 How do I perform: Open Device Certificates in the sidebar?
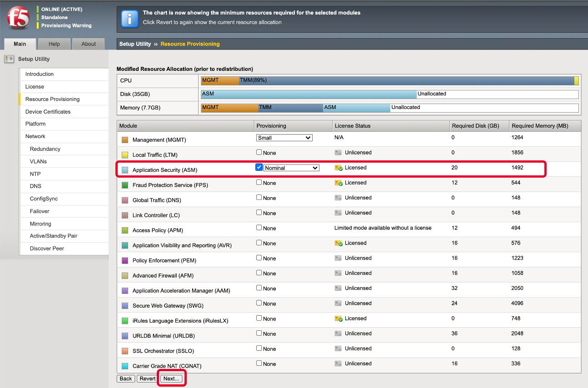point(48,112)
